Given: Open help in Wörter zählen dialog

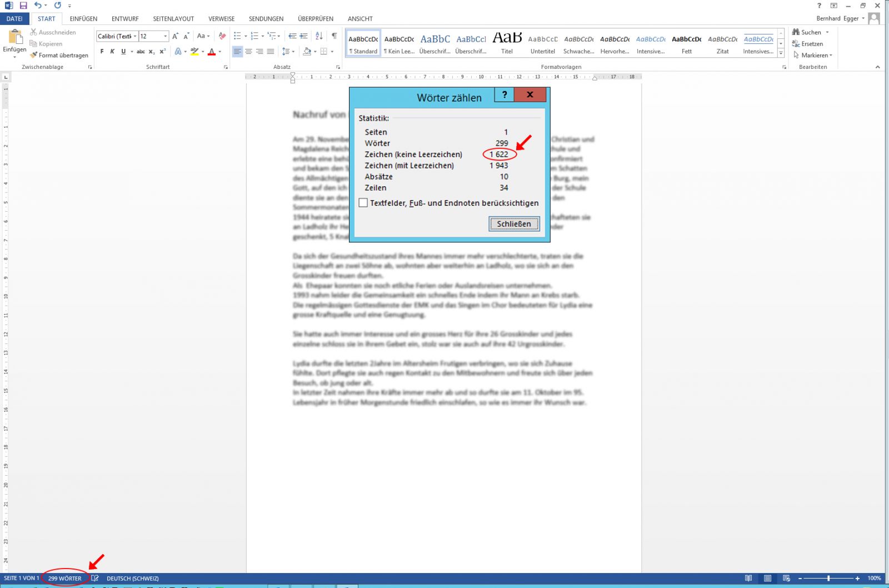Looking at the screenshot, I should point(505,94).
